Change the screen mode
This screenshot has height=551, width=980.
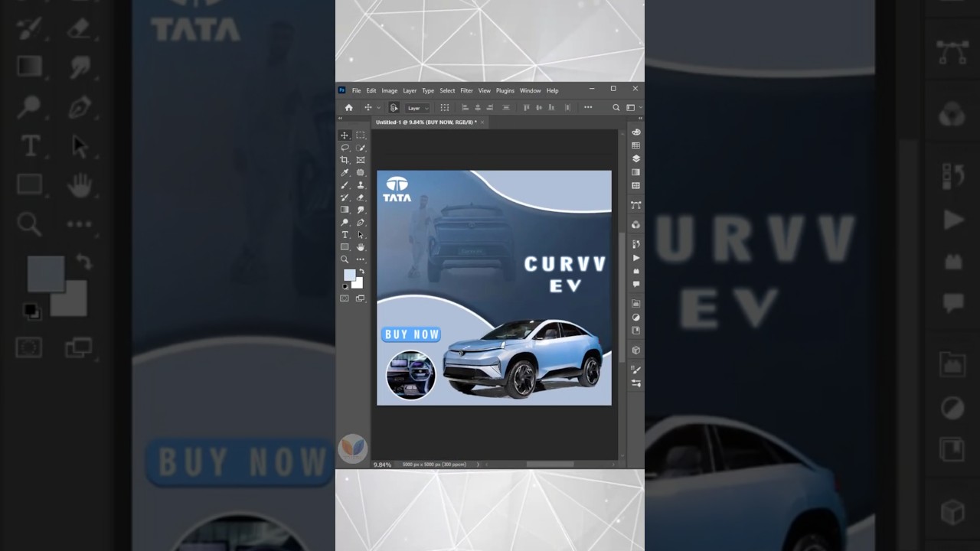pos(361,298)
